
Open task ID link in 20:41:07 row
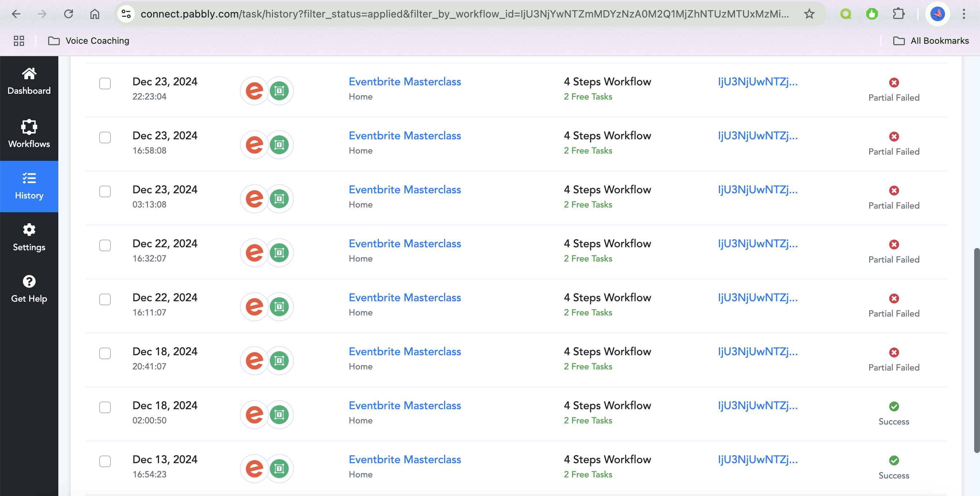point(758,352)
